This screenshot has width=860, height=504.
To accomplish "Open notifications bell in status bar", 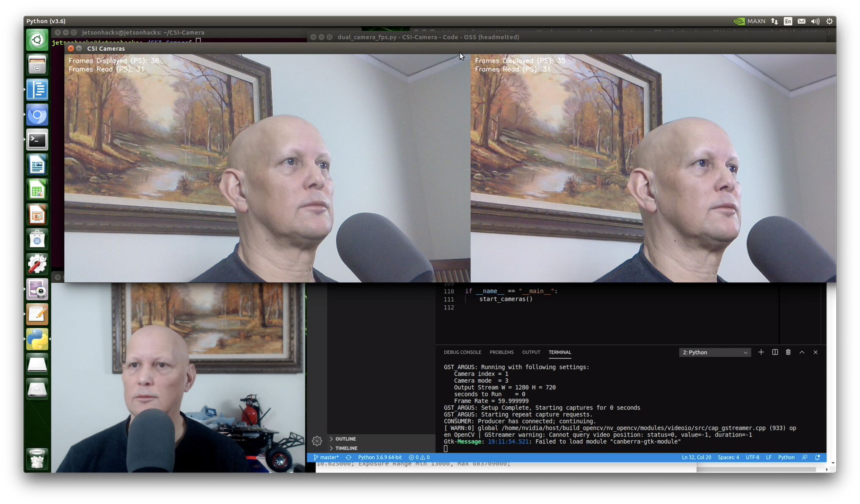I will (818, 457).
